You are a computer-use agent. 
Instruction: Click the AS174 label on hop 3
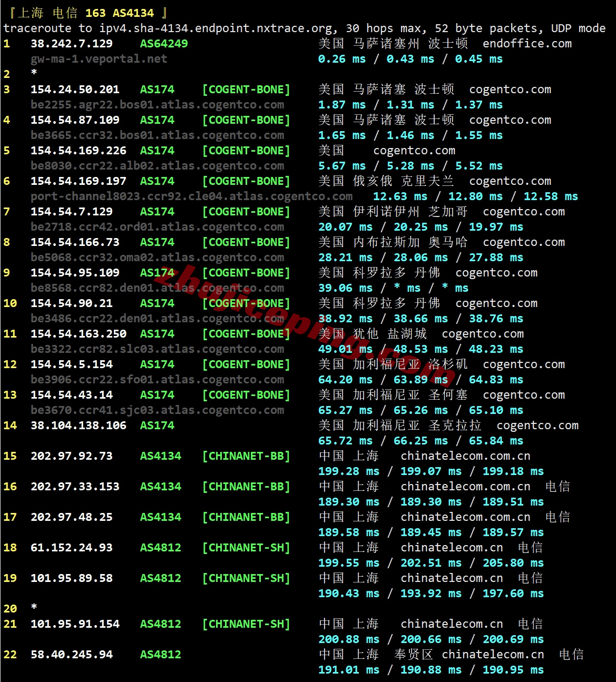click(157, 90)
